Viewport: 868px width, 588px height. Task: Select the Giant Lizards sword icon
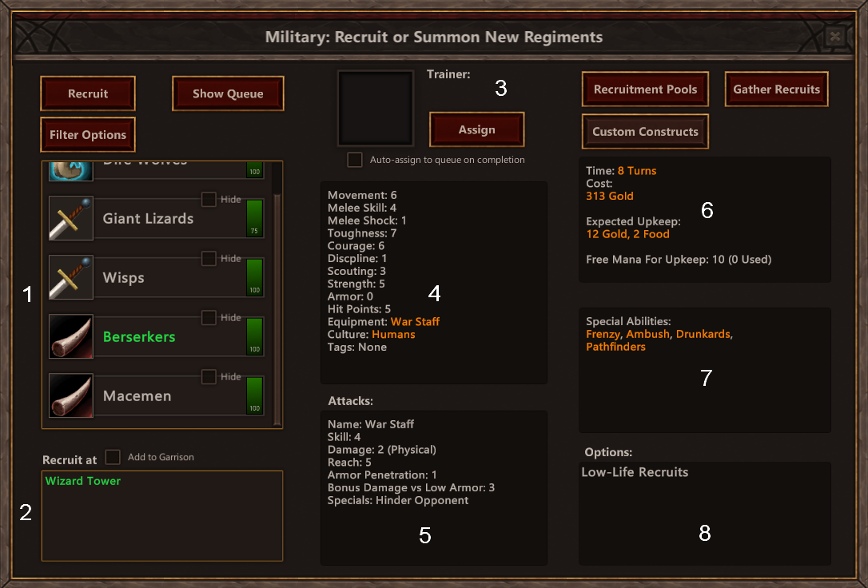tap(71, 218)
